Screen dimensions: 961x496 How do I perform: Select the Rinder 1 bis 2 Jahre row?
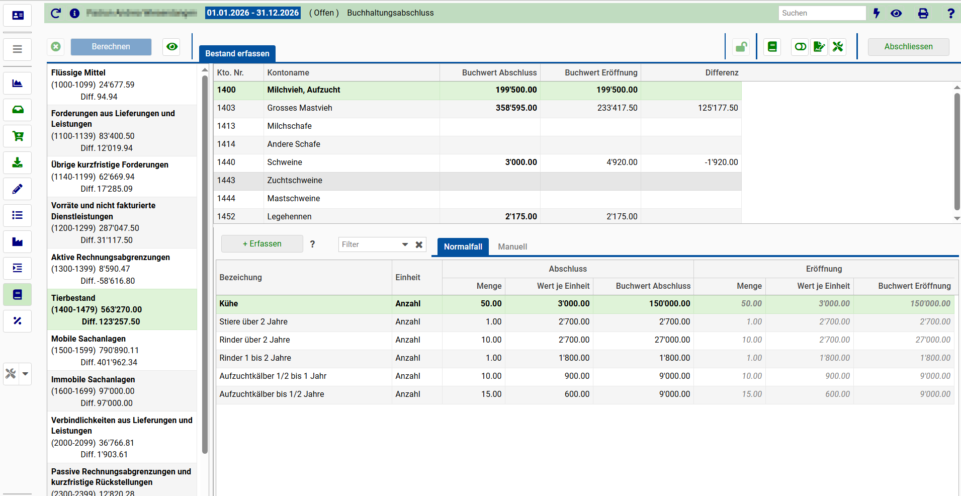coord(586,357)
